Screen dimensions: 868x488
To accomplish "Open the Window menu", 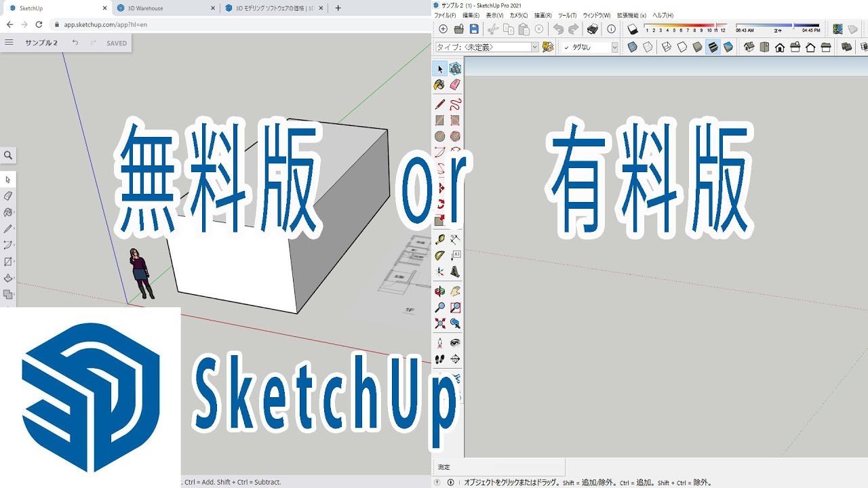I will click(x=597, y=16).
